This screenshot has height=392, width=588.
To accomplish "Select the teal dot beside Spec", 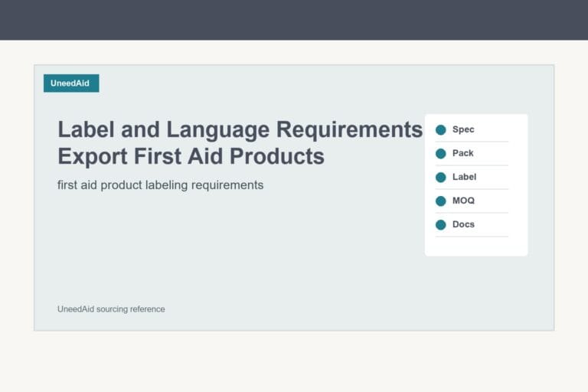I will pos(441,130).
